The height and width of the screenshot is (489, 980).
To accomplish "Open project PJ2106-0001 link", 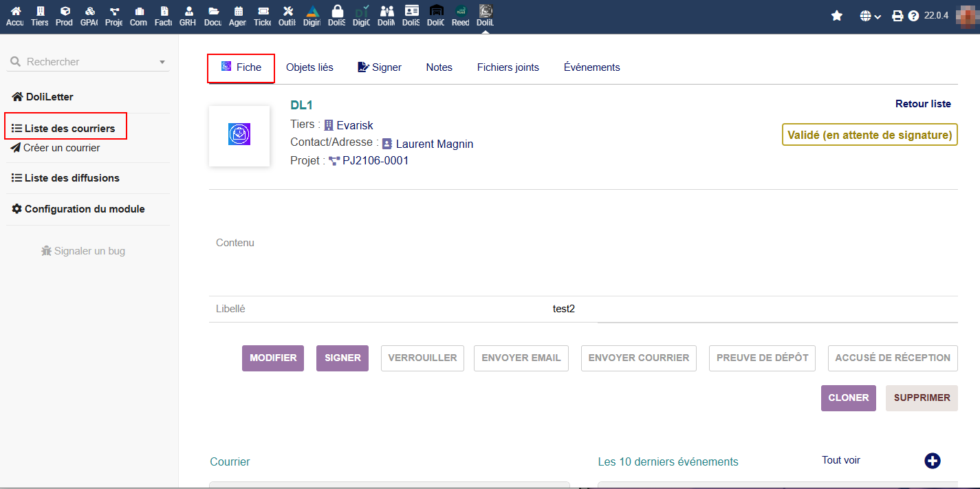I will click(375, 161).
